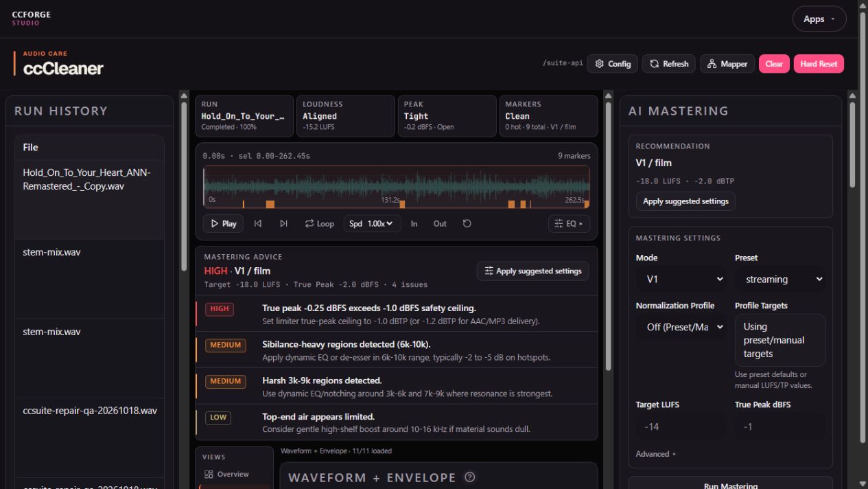Open Config settings

613,64
